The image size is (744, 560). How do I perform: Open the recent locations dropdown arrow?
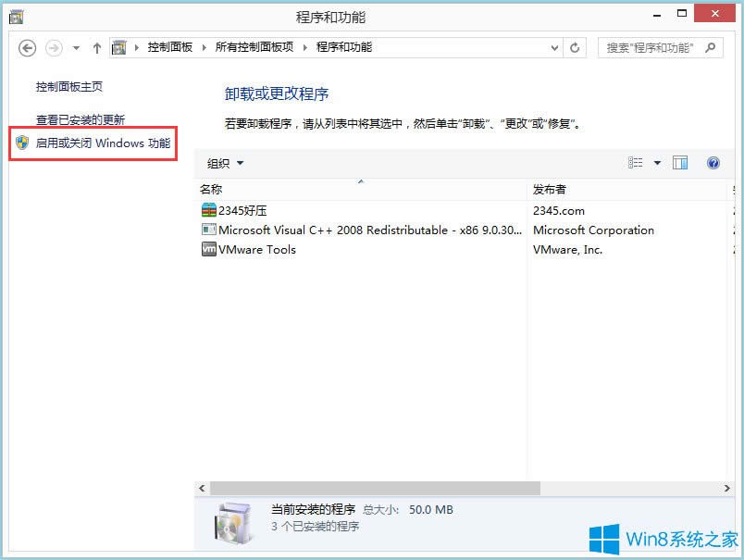(x=77, y=48)
